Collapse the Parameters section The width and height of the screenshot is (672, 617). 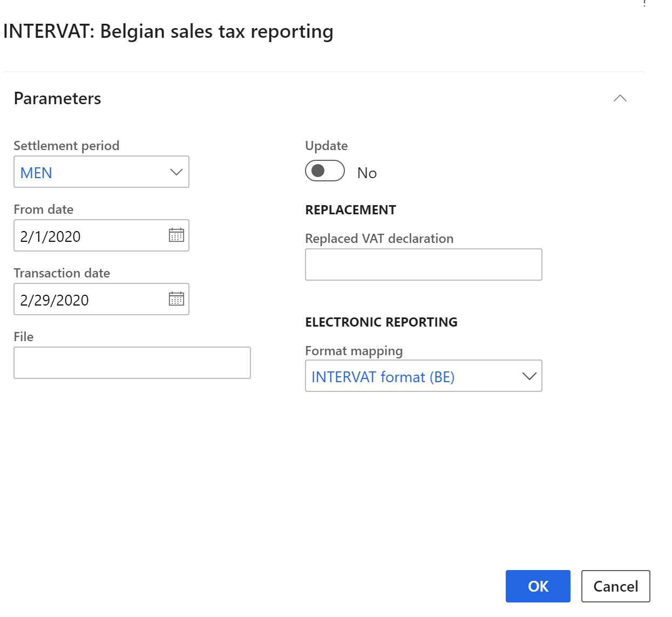click(x=620, y=98)
